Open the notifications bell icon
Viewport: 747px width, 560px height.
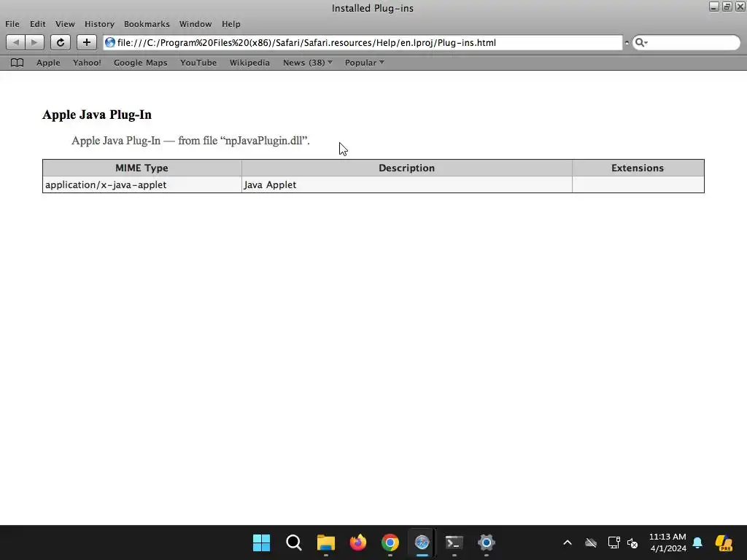(697, 542)
